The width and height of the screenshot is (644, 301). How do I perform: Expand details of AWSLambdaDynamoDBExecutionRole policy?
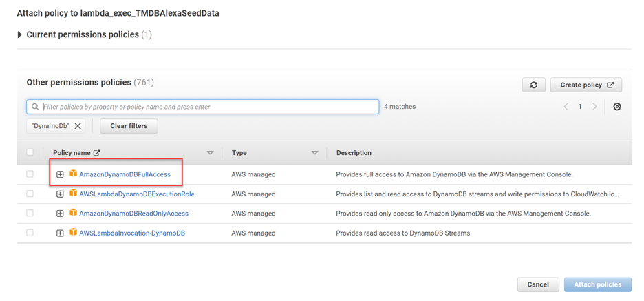pos(60,194)
